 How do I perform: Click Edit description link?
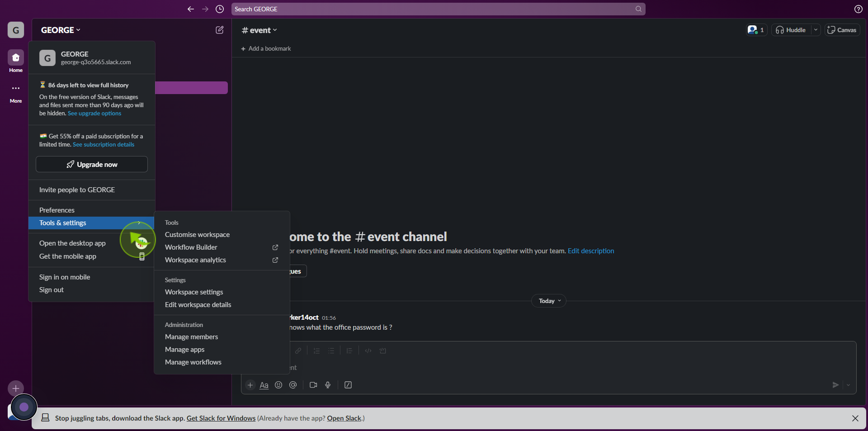coord(591,251)
